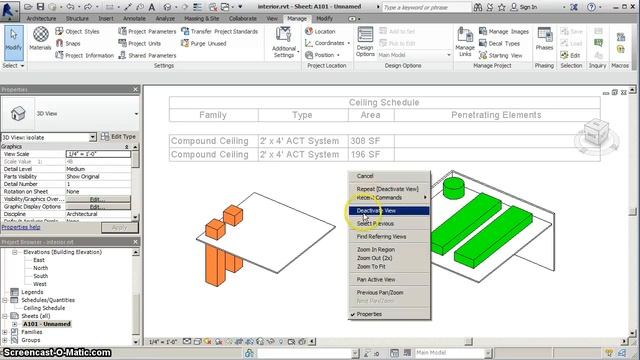
Task: Select Ceiling Schedule in Project Browser
Action: coord(44,308)
